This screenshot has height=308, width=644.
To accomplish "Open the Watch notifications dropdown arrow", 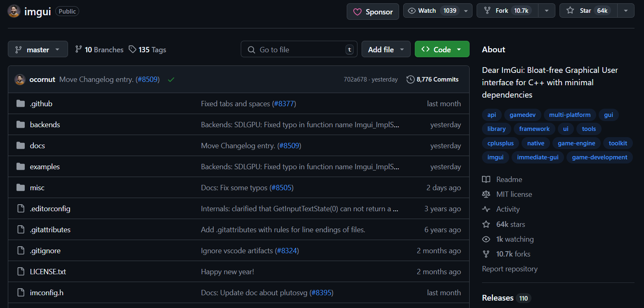I will point(466,11).
